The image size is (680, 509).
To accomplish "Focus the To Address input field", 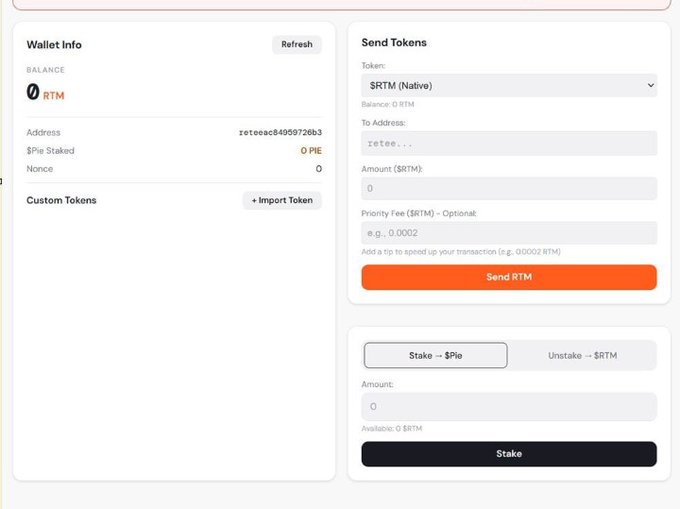I will coord(509,143).
